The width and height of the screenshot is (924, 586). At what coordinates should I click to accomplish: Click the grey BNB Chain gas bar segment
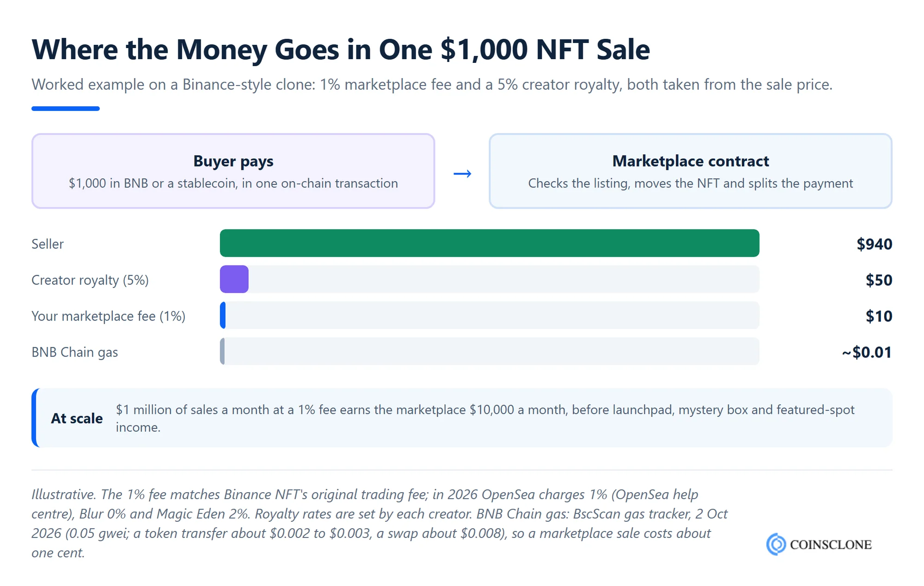click(x=222, y=352)
